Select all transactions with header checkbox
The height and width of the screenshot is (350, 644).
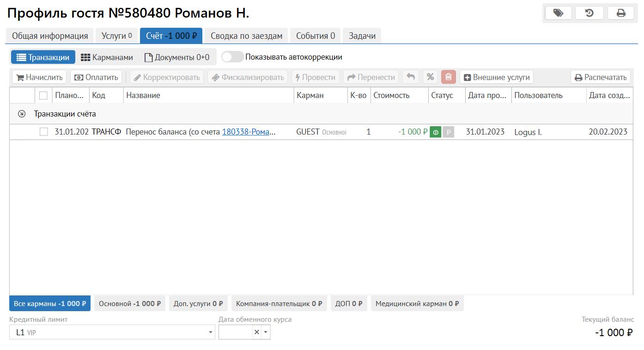click(43, 96)
